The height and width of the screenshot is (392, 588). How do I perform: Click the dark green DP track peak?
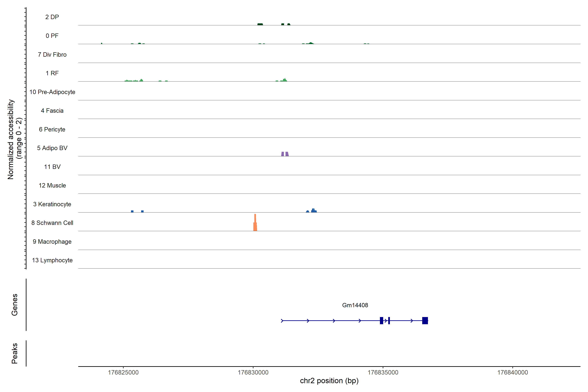(260, 24)
